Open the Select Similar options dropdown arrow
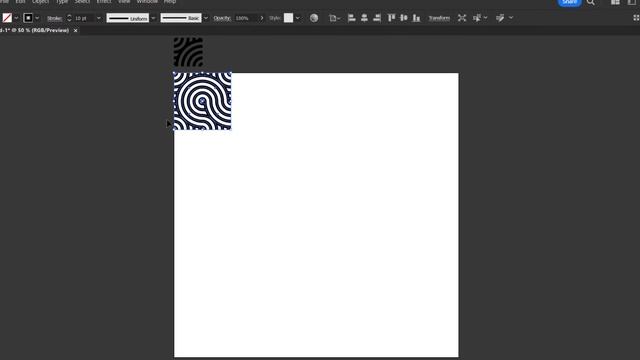640x360 pixels. click(x=485, y=18)
